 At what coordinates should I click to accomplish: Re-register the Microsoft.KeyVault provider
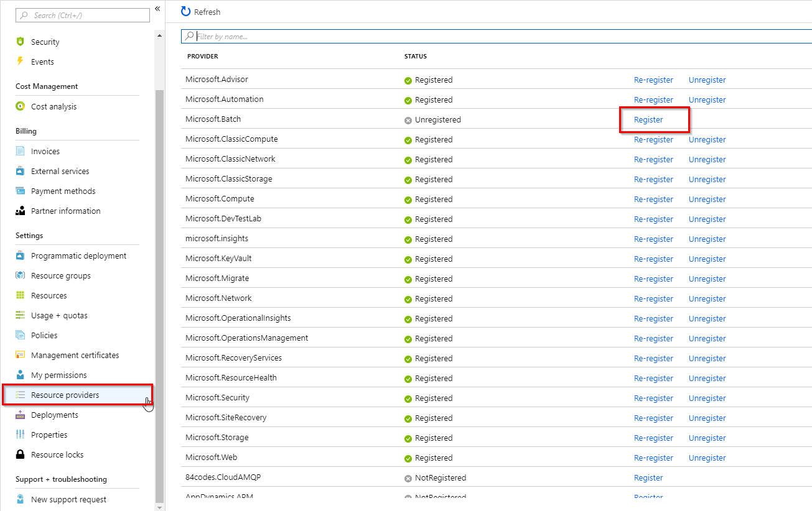[x=653, y=259]
